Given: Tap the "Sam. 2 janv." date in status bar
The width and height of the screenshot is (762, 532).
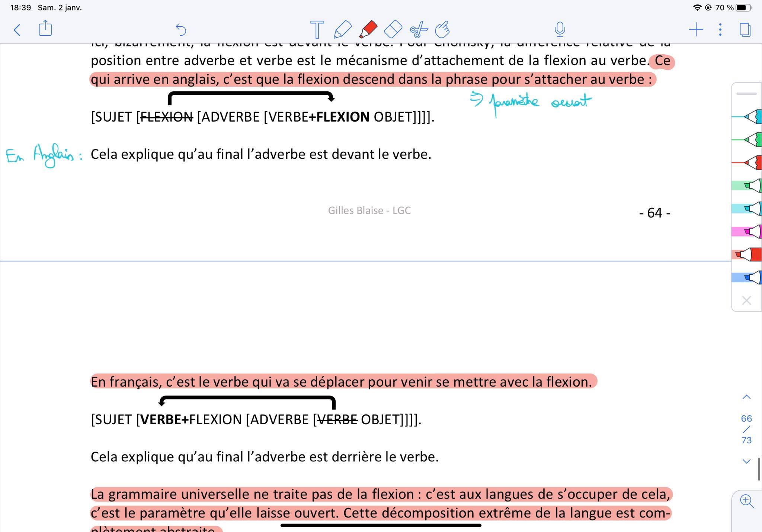Looking at the screenshot, I should click(60, 8).
